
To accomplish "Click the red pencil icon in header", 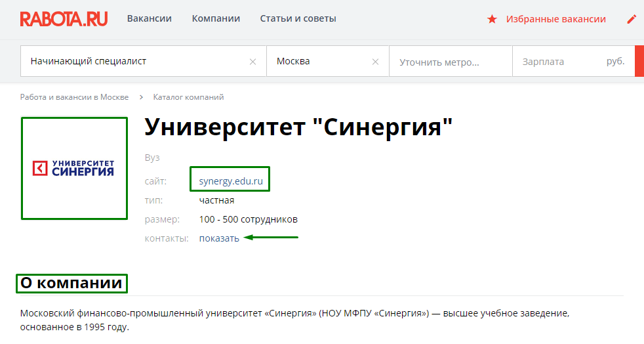I will point(632,19).
